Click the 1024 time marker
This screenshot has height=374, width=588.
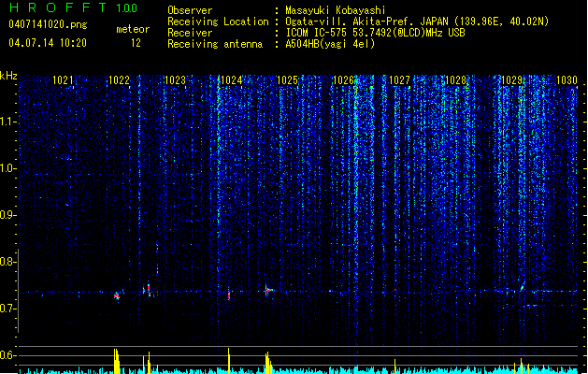(x=232, y=80)
